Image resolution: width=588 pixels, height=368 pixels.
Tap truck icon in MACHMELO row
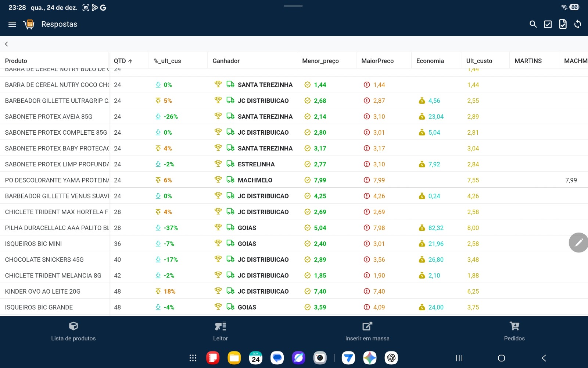coord(230,180)
